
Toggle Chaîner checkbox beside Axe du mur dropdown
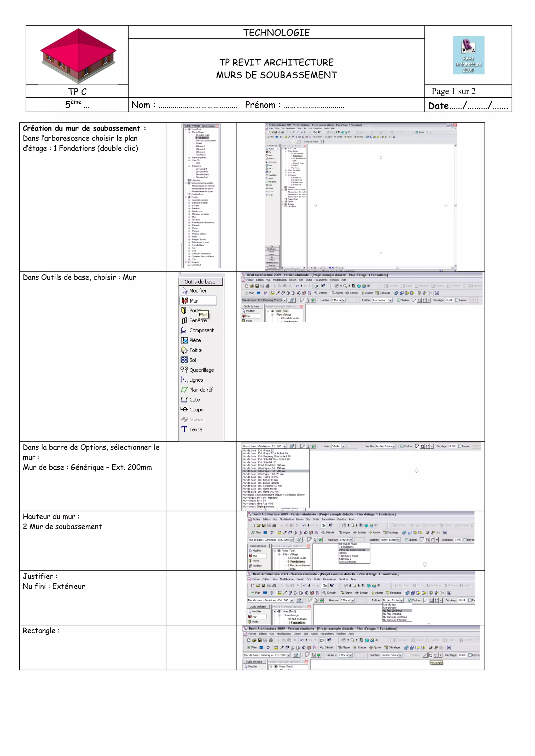click(x=399, y=300)
